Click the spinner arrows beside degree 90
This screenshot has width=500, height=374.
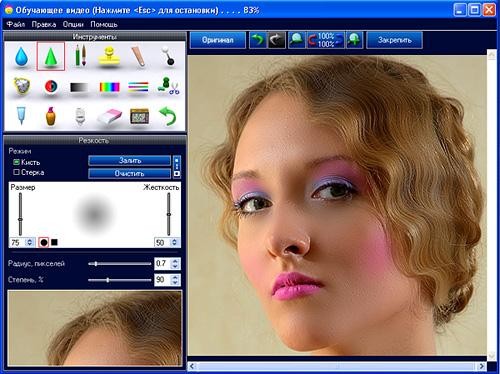[x=176, y=280]
